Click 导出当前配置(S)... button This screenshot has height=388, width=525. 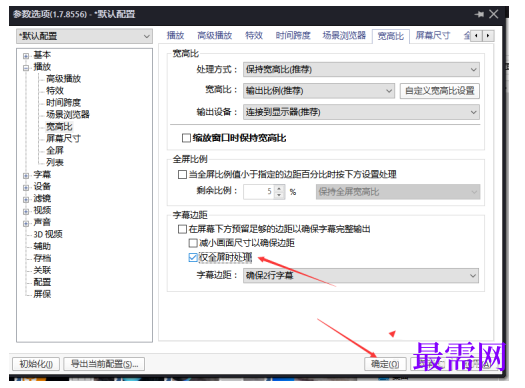click(104, 364)
